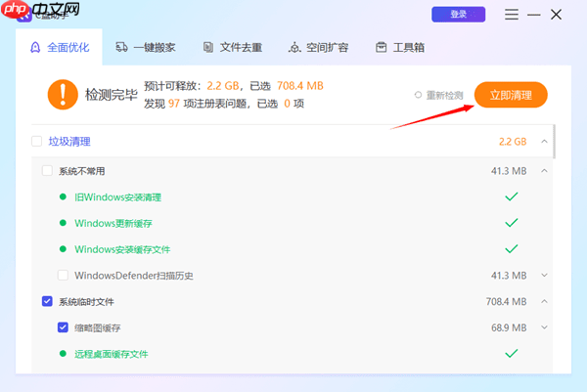
Task: Click the checkmark for Windows更新缓存
Action: [x=512, y=223]
